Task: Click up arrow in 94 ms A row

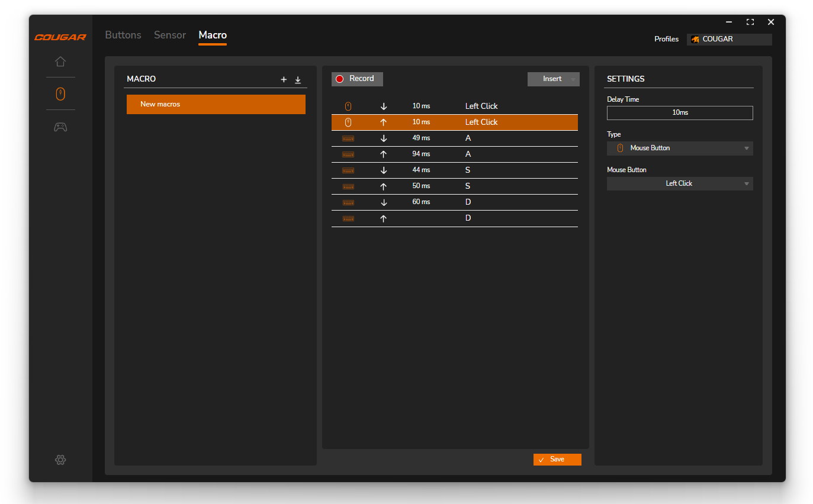Action: coord(384,154)
